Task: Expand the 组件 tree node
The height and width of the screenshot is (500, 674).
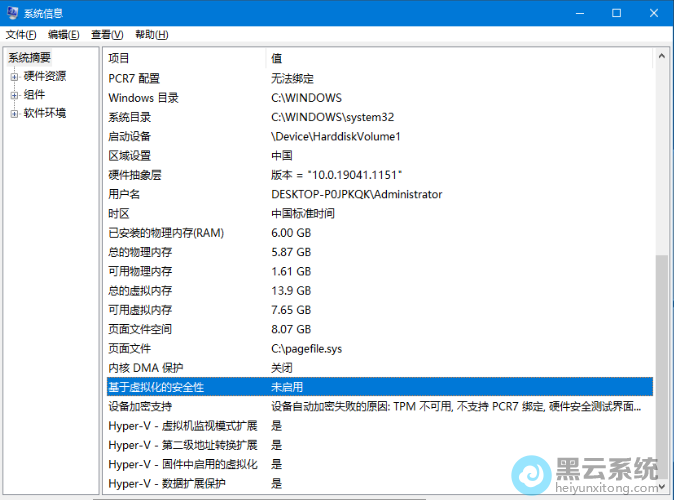Action: pyautogui.click(x=14, y=95)
